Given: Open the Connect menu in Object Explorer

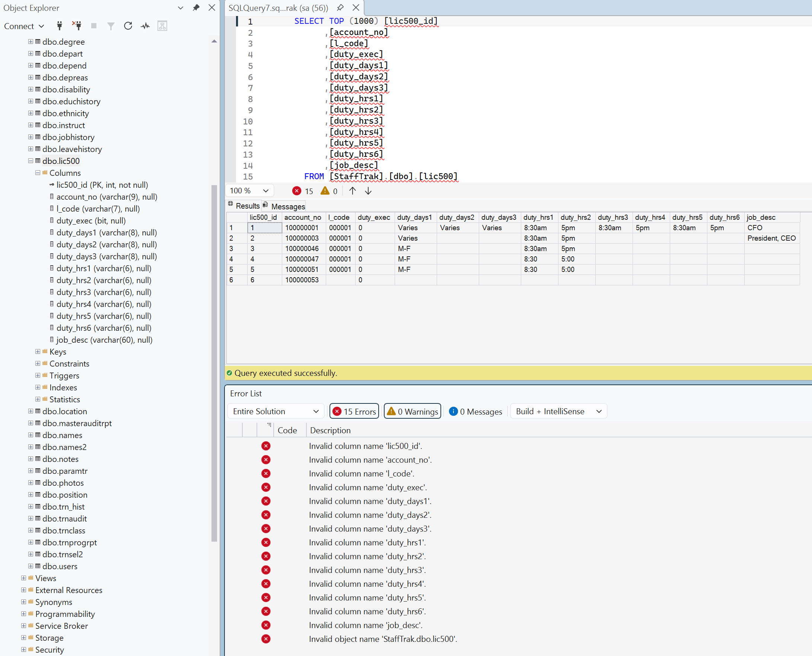Looking at the screenshot, I should click(x=24, y=26).
